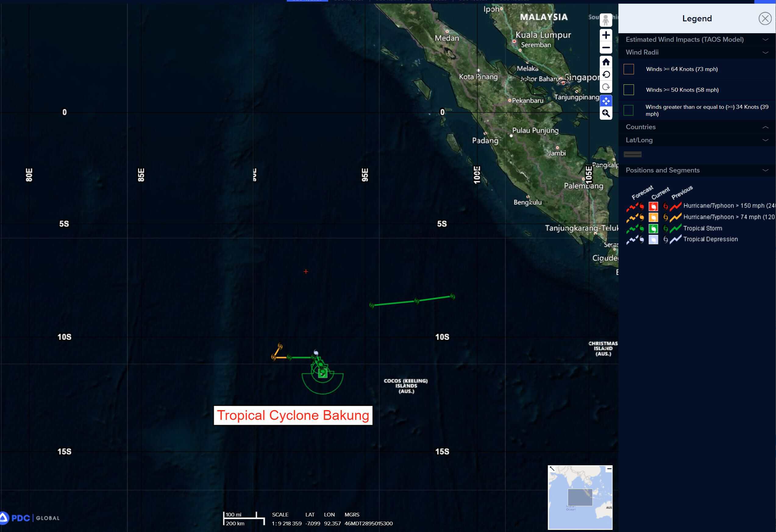Activate the magnifier zoom tool
This screenshot has height=532, width=776.
pyautogui.click(x=606, y=113)
